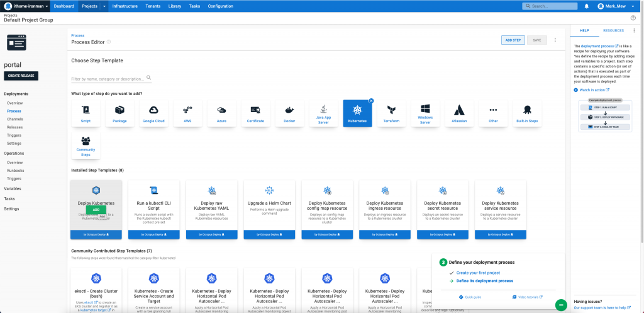Viewport: 644px width, 313px height.
Task: Collapse the getting started panel with minus button
Action: [561, 305]
